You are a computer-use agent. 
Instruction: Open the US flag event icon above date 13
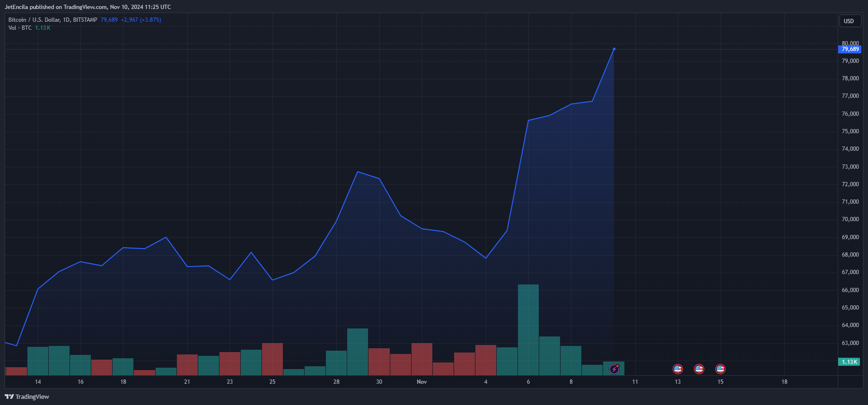pyautogui.click(x=678, y=369)
